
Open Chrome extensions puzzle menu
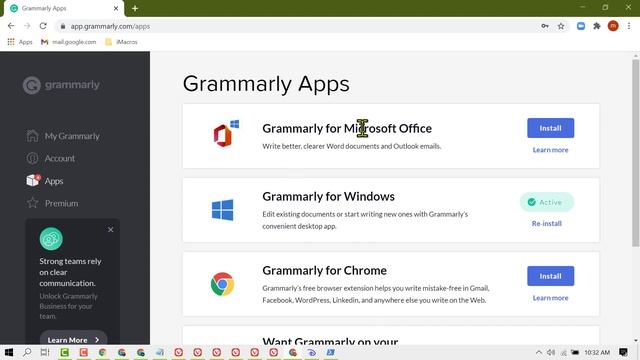point(597,26)
